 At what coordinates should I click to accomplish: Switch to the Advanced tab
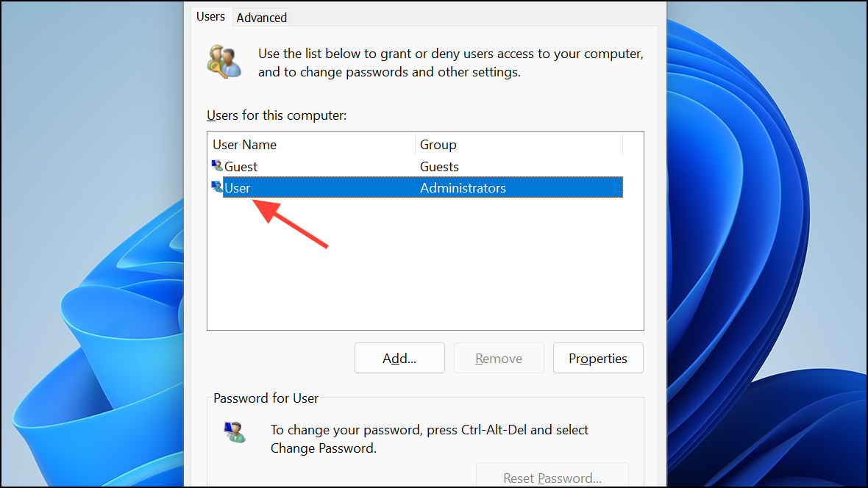tap(261, 17)
